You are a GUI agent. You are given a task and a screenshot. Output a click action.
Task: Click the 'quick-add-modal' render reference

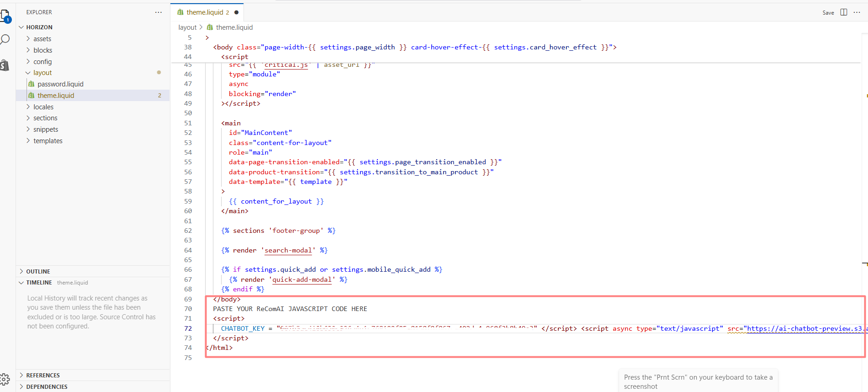click(x=302, y=279)
